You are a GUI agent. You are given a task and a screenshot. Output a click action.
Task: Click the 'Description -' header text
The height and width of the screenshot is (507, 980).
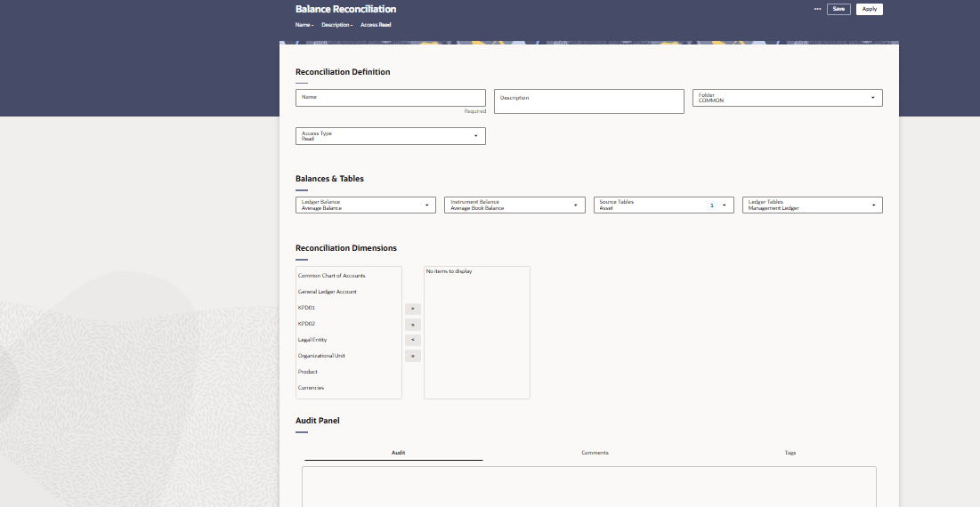336,25
